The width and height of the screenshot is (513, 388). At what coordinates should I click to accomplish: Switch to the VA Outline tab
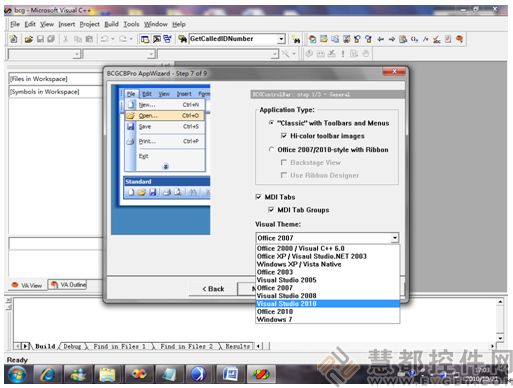point(68,285)
